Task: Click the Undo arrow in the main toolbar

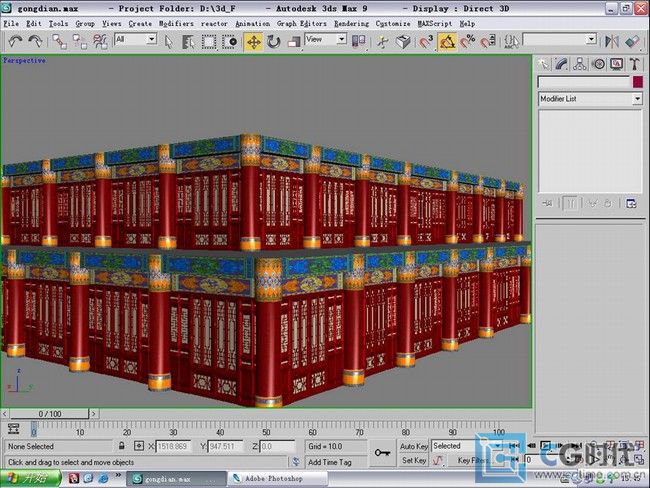Action: pyautogui.click(x=15, y=41)
